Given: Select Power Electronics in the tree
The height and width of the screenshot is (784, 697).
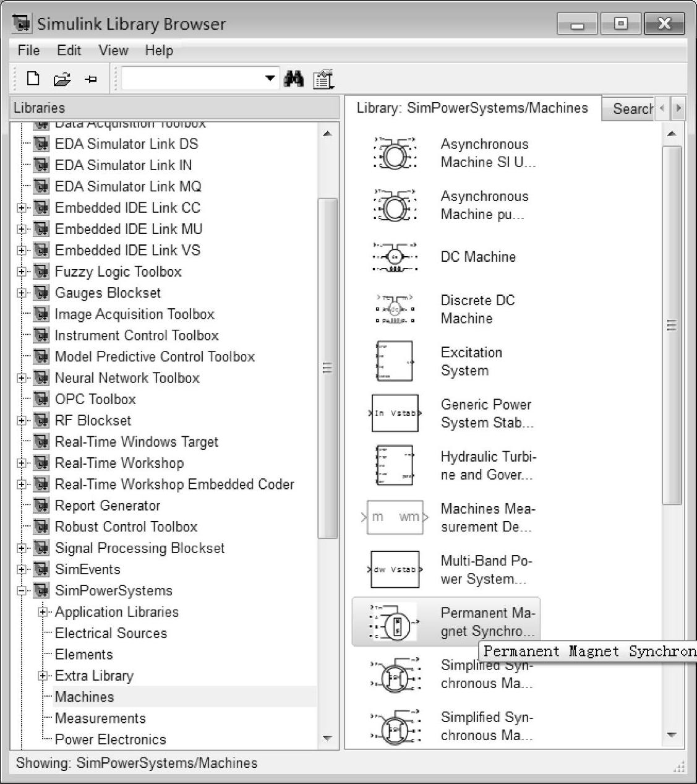Looking at the screenshot, I should (x=110, y=739).
